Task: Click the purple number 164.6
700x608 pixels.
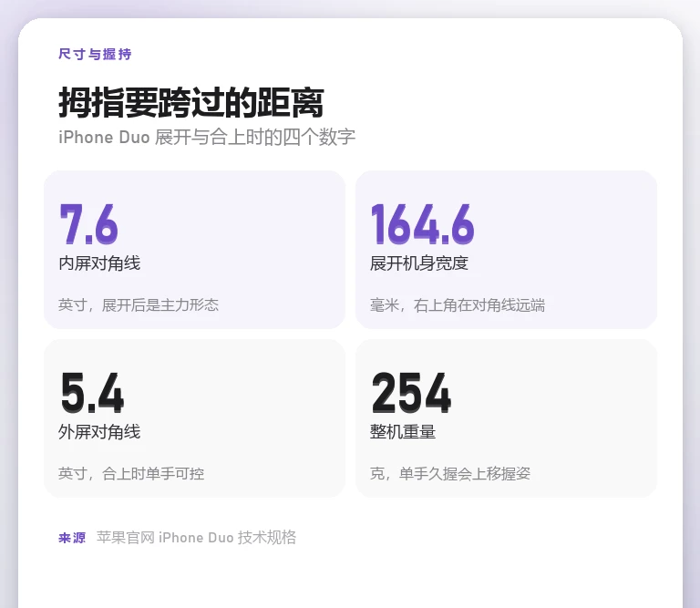Action: pos(422,223)
